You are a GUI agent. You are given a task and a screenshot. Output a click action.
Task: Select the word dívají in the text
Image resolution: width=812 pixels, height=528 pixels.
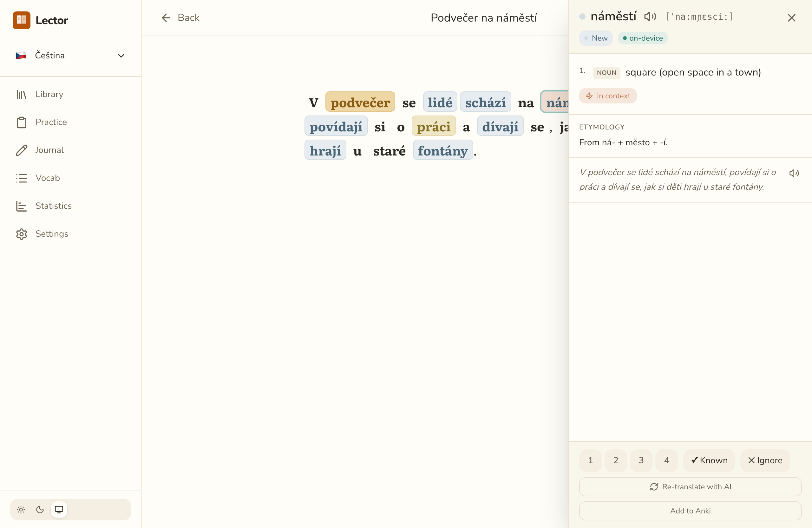[500, 126]
